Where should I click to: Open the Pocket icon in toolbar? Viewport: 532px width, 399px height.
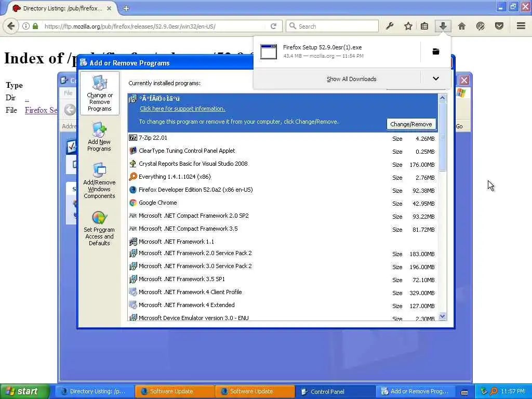(499, 26)
